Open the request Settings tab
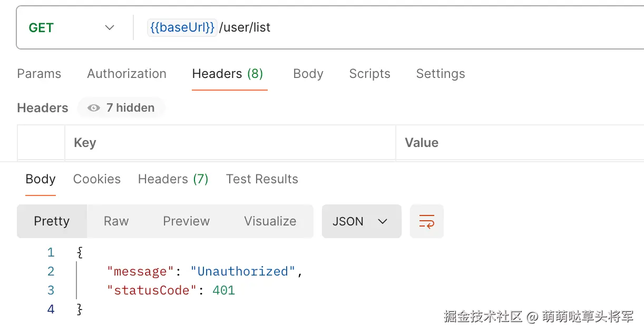This screenshot has width=644, height=334. click(441, 74)
